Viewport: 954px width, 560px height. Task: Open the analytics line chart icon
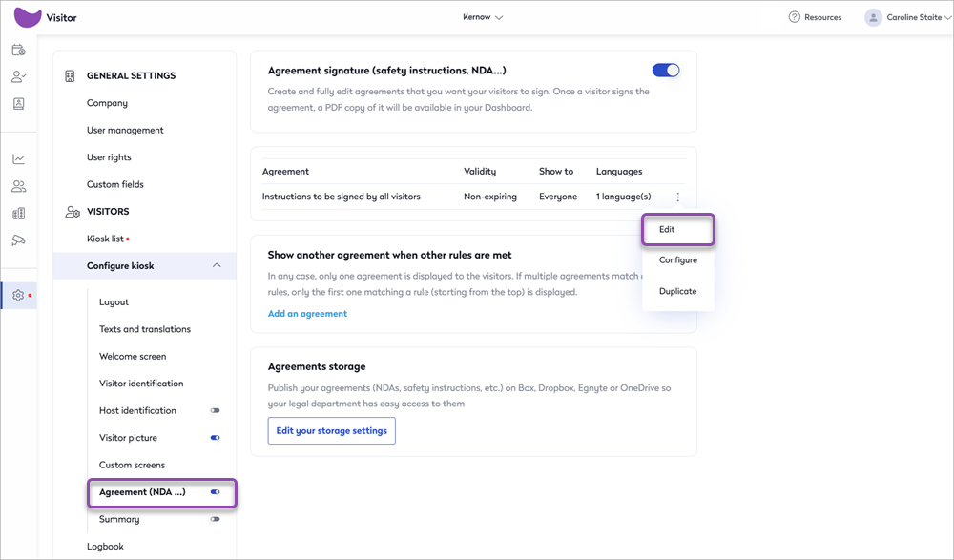pyautogui.click(x=18, y=159)
